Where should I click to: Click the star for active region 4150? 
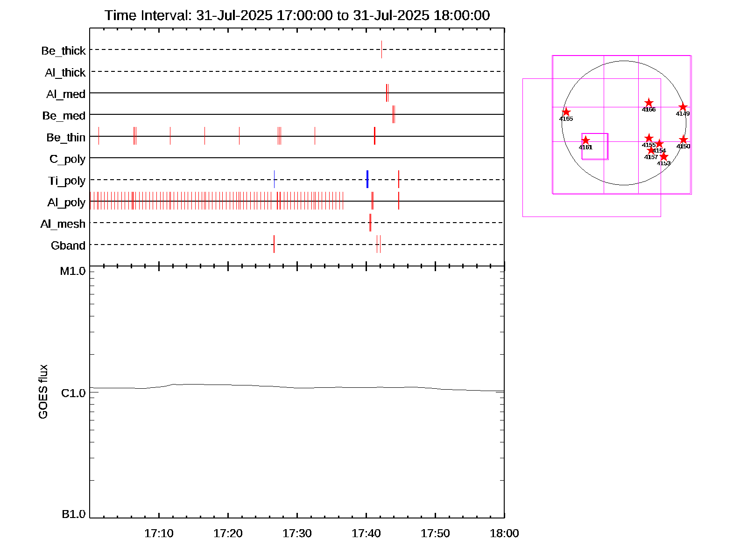pyautogui.click(x=683, y=140)
